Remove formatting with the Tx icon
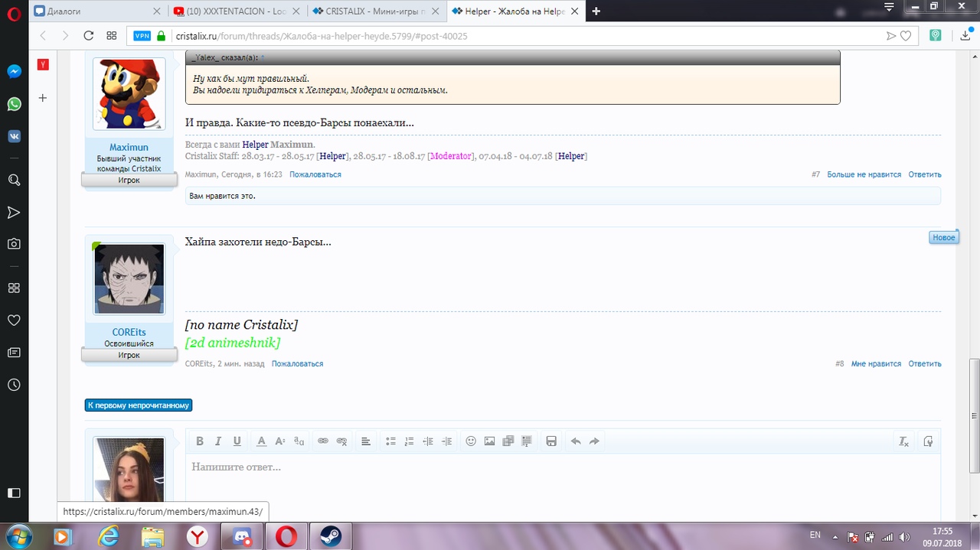Image resolution: width=980 pixels, height=550 pixels. tap(903, 441)
